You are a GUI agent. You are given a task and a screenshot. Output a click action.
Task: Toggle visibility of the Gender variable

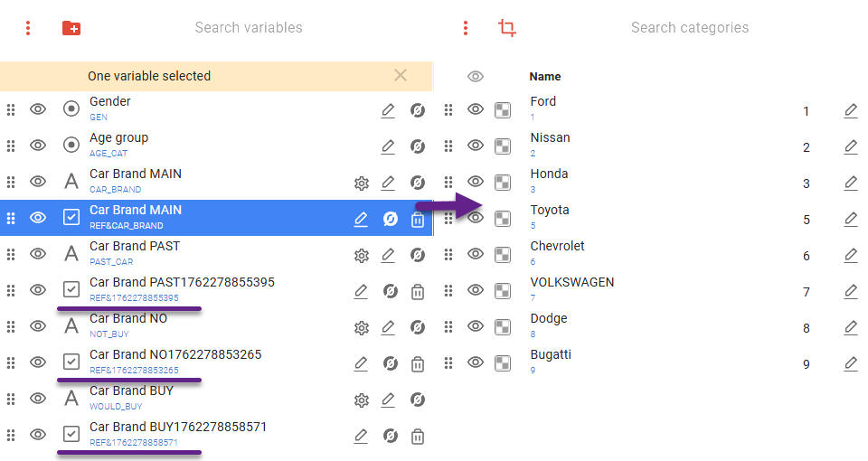click(38, 109)
